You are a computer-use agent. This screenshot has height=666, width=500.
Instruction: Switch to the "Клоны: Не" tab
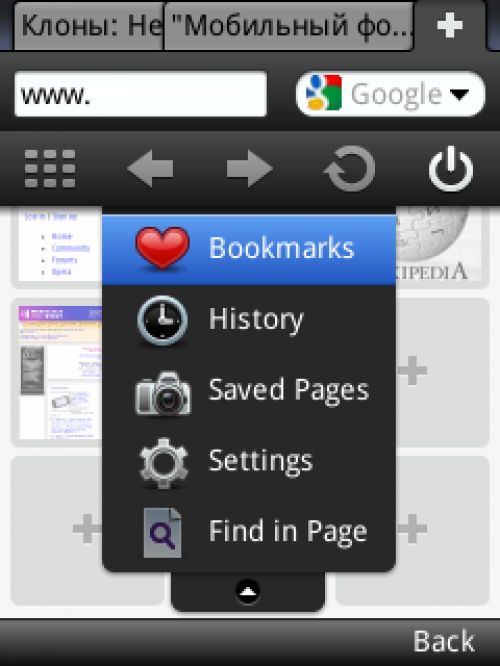click(89, 26)
